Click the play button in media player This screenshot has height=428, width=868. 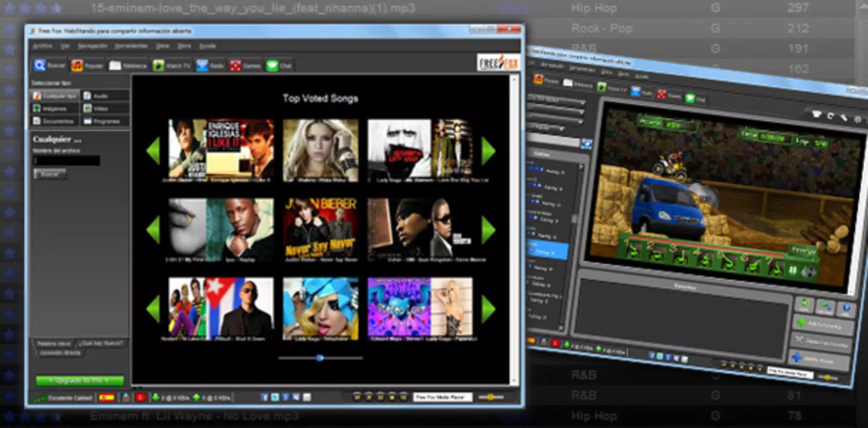pyautogui.click(x=369, y=397)
